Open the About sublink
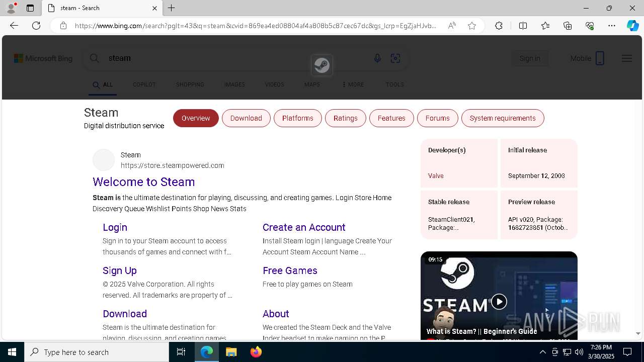644x362 pixels. pyautogui.click(x=276, y=314)
